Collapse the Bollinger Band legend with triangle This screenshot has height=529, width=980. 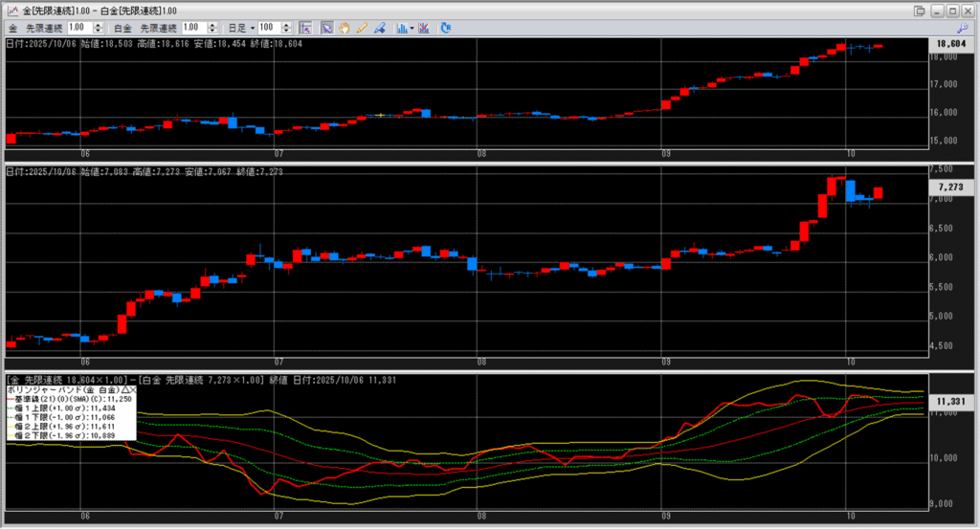pyautogui.click(x=123, y=390)
